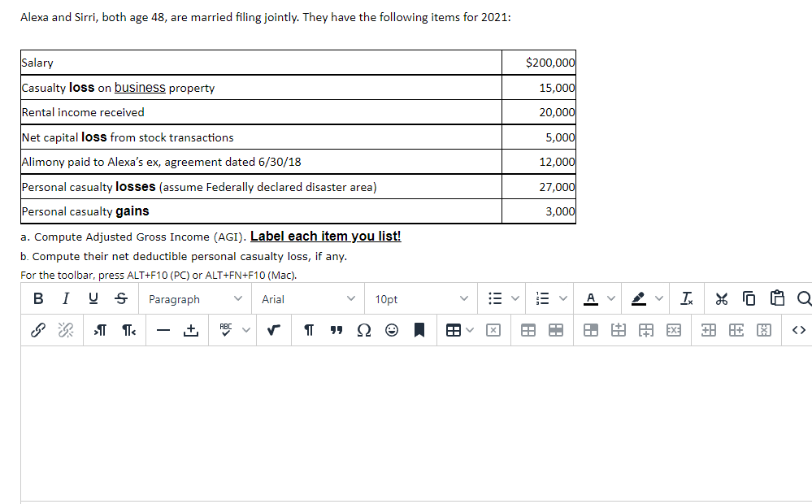This screenshot has height=504, width=812.
Task: Click the insert link icon
Action: [38, 330]
